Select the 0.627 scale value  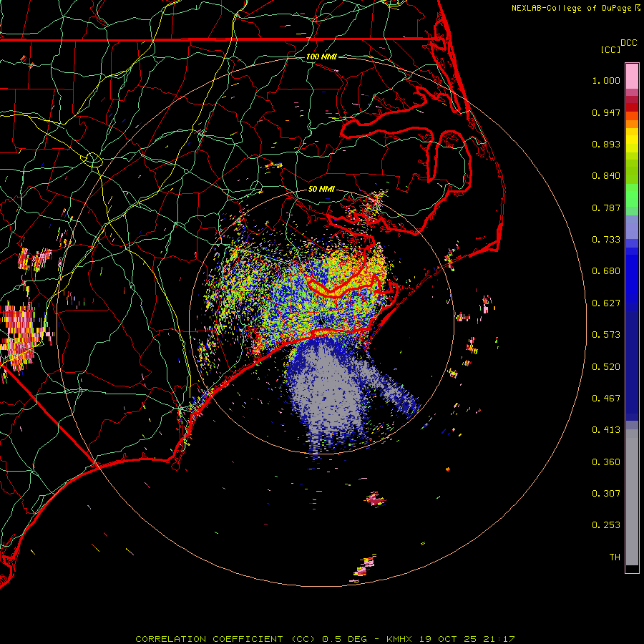(606, 303)
